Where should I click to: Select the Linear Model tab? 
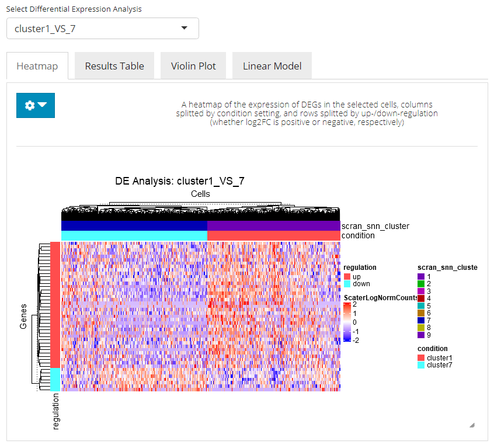(x=272, y=66)
